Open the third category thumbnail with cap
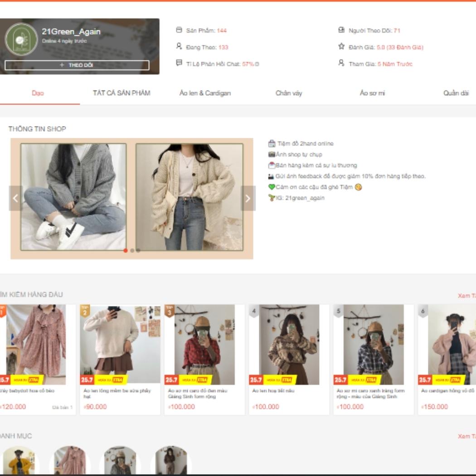 coord(120,460)
